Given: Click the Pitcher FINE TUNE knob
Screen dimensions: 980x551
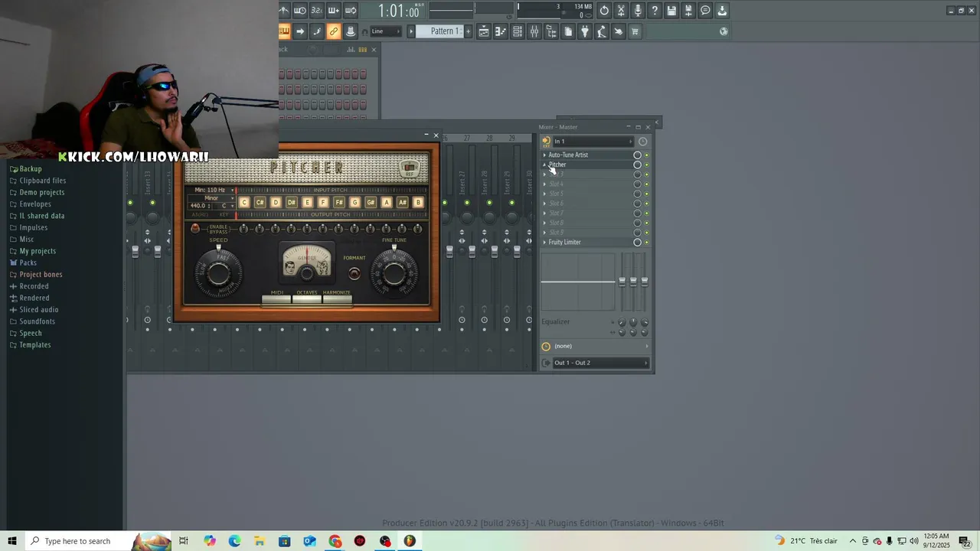Looking at the screenshot, I should (394, 272).
